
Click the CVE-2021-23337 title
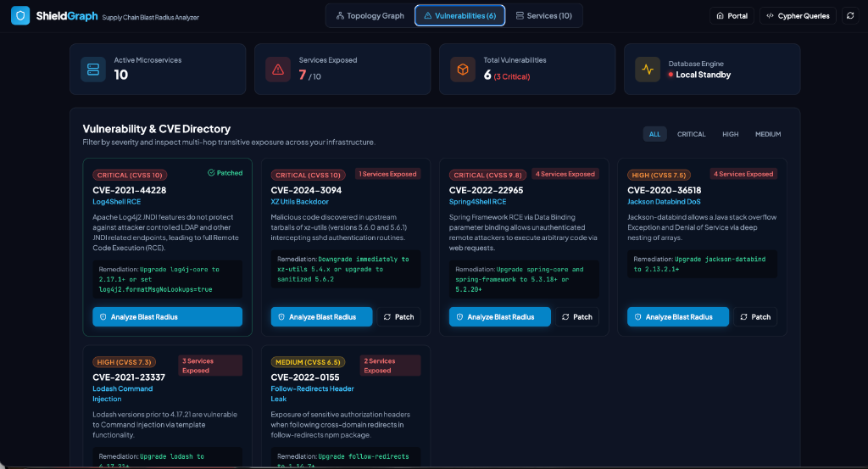[129, 377]
